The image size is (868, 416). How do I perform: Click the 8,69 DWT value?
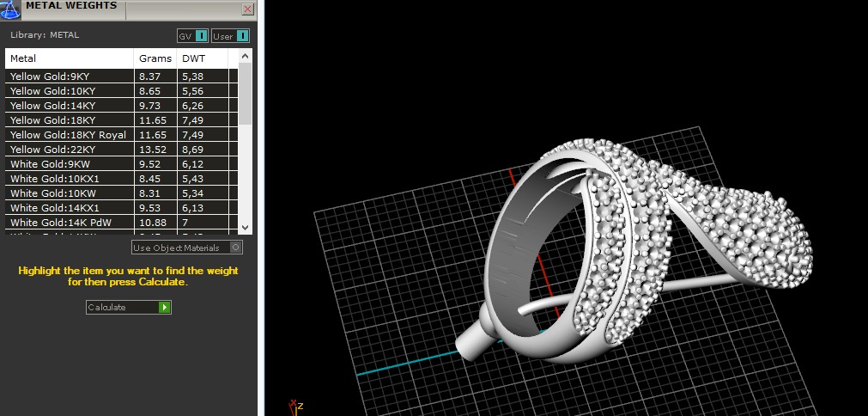click(192, 150)
